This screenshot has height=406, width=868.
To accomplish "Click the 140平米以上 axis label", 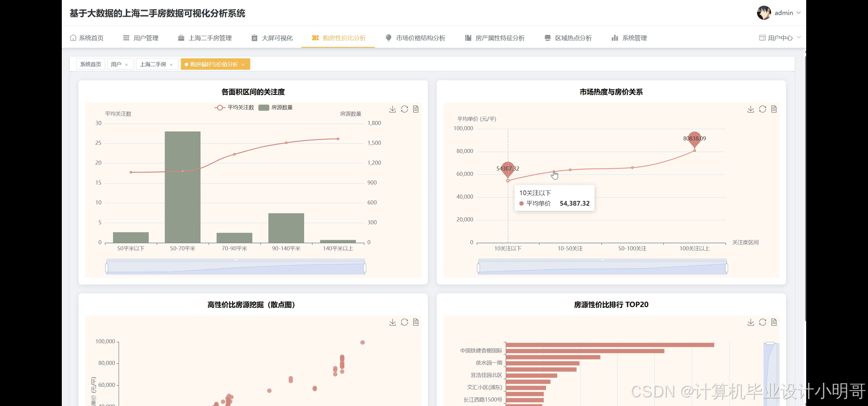I will pos(338,248).
